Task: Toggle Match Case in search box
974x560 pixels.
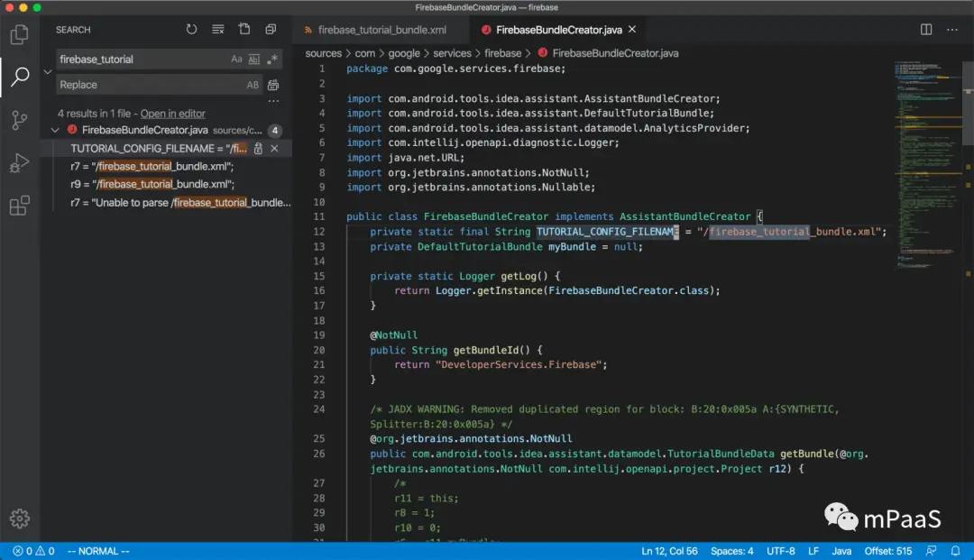Action: pyautogui.click(x=236, y=60)
